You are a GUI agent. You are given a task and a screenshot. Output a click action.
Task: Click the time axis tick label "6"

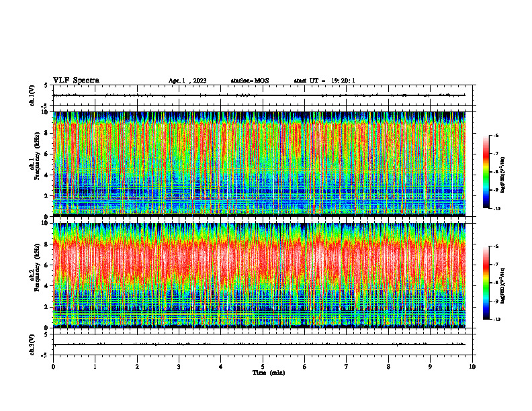305,367
